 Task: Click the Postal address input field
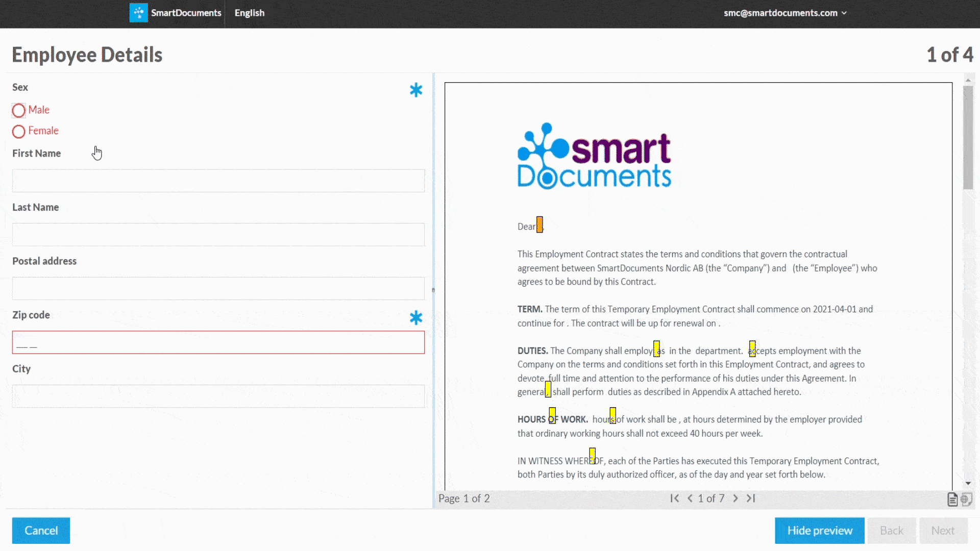pyautogui.click(x=218, y=288)
